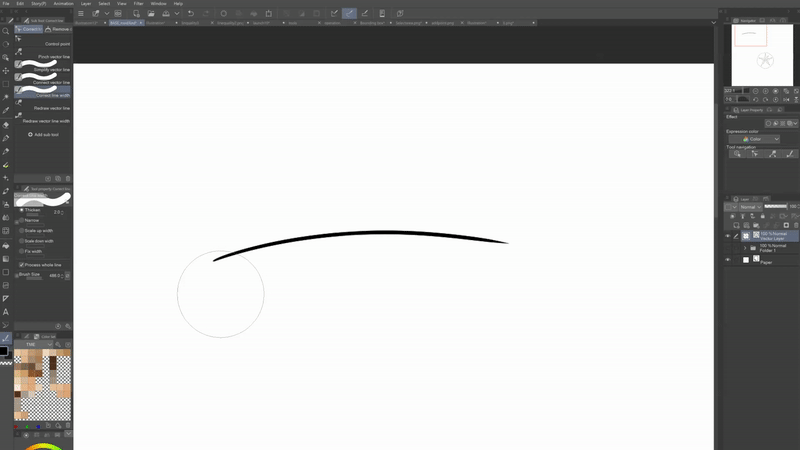Image resolution: width=800 pixels, height=450 pixels.
Task: Open the clipboard-new dropdown arrow in command bar
Action: pyautogui.click(x=107, y=14)
